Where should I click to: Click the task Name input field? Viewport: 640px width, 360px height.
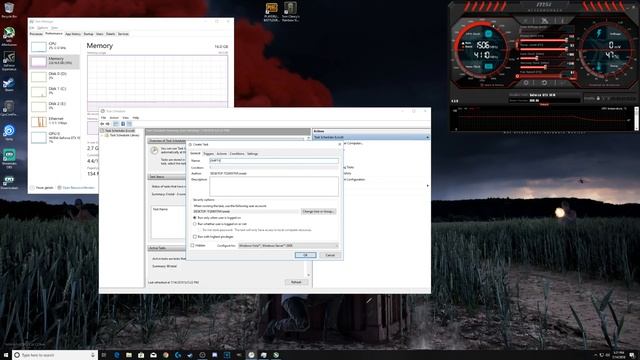pos(274,161)
